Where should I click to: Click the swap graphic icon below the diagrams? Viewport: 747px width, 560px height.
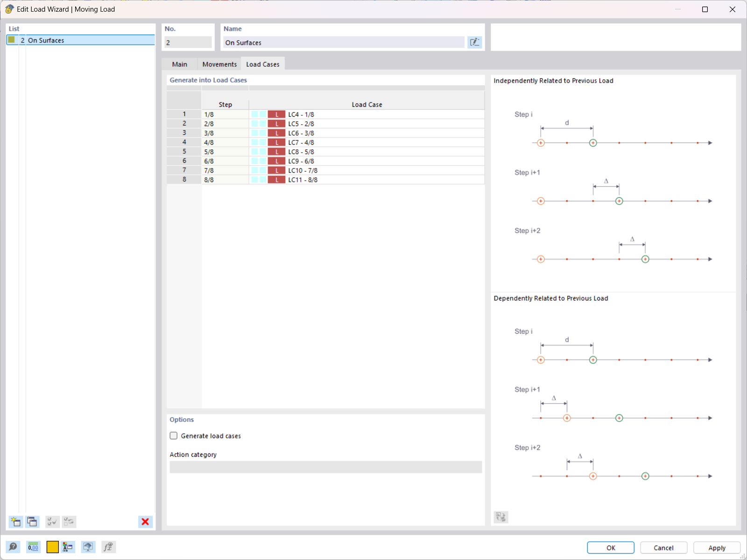pyautogui.click(x=500, y=517)
